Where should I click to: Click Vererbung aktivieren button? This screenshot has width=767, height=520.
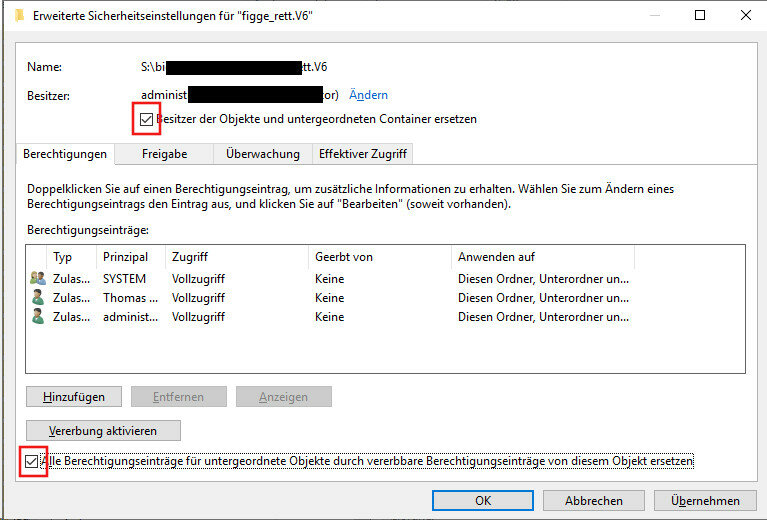click(x=103, y=431)
